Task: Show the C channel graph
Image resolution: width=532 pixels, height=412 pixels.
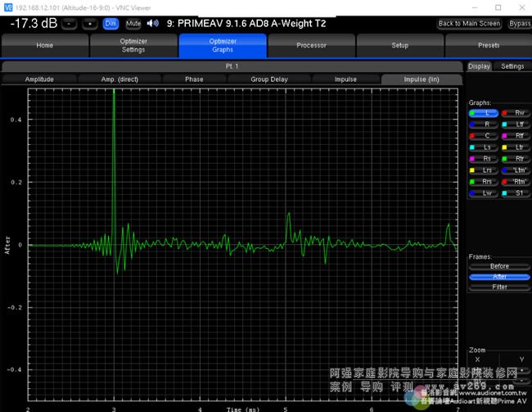Action: (x=485, y=135)
